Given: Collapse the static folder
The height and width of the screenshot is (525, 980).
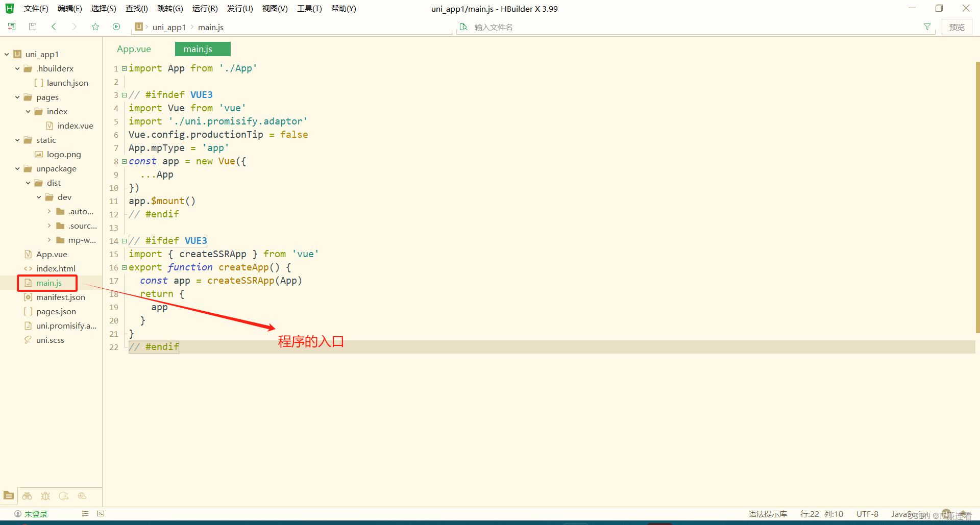Looking at the screenshot, I should (x=17, y=140).
